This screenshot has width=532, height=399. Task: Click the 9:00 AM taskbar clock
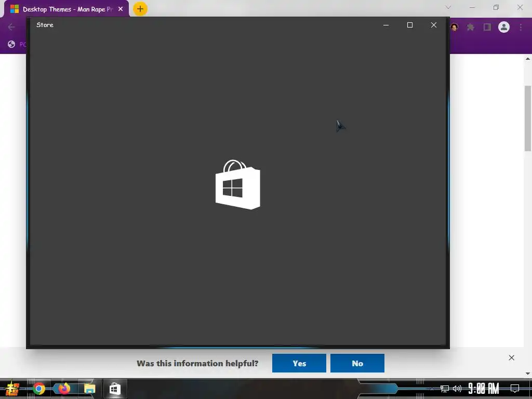click(484, 389)
